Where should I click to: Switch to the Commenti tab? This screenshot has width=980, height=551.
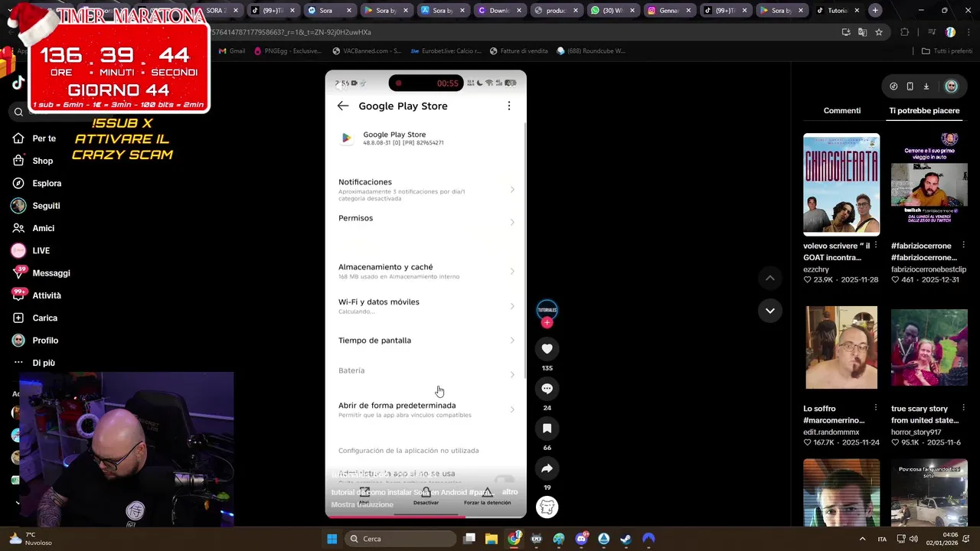841,111
